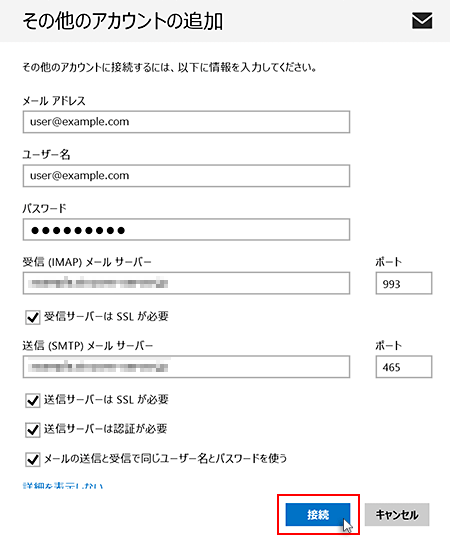Viewport: 450px width, 539px height.
Task: Toggle 受信サーバーは SSL が必要 checkbox
Action: [33, 317]
